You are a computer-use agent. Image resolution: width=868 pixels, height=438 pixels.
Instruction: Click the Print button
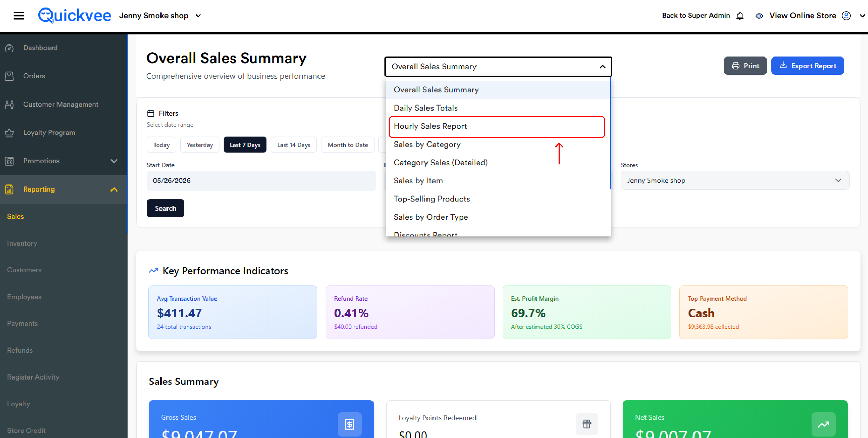pos(745,66)
